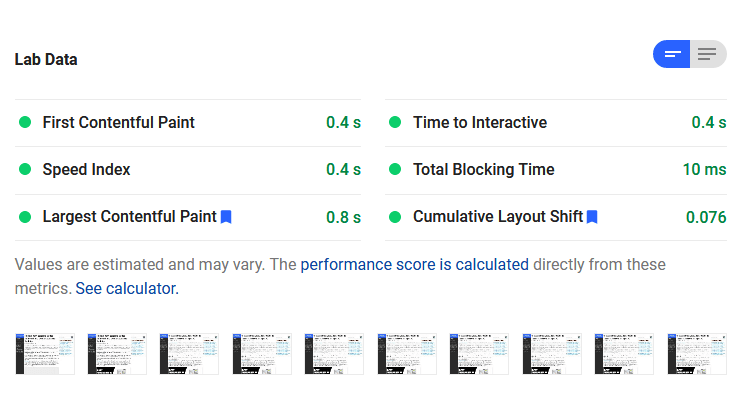Open the "See calculator" link
Image resolution: width=756 pixels, height=394 pixels.
127,288
